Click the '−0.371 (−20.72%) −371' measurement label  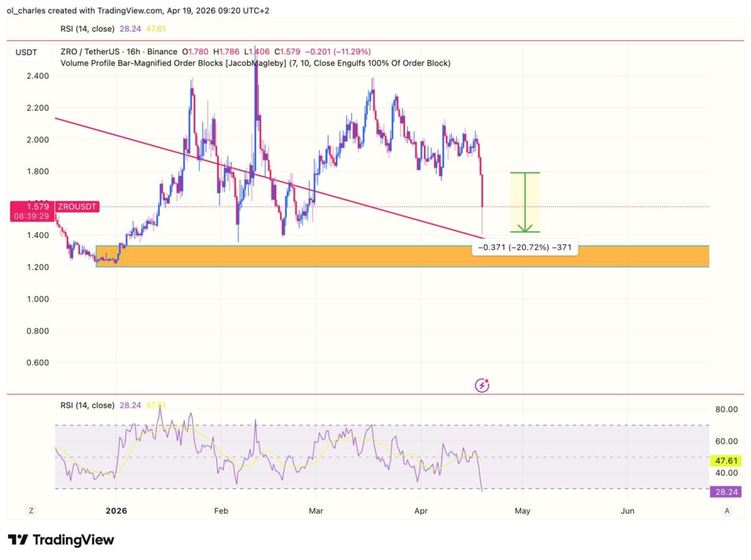point(525,247)
